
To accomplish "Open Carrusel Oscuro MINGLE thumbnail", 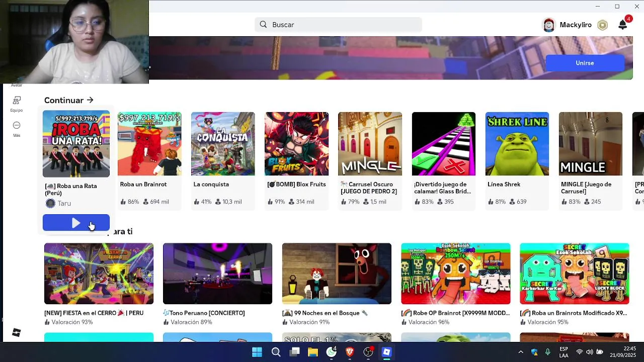I will click(370, 144).
